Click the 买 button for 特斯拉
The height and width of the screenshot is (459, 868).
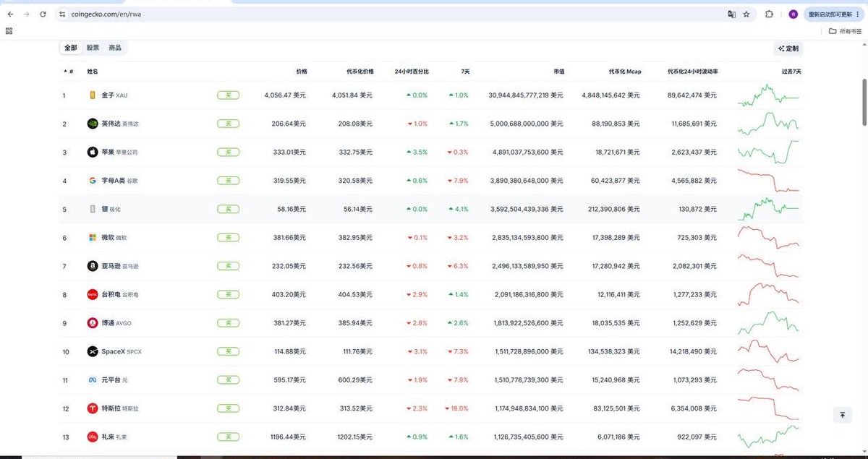228,408
